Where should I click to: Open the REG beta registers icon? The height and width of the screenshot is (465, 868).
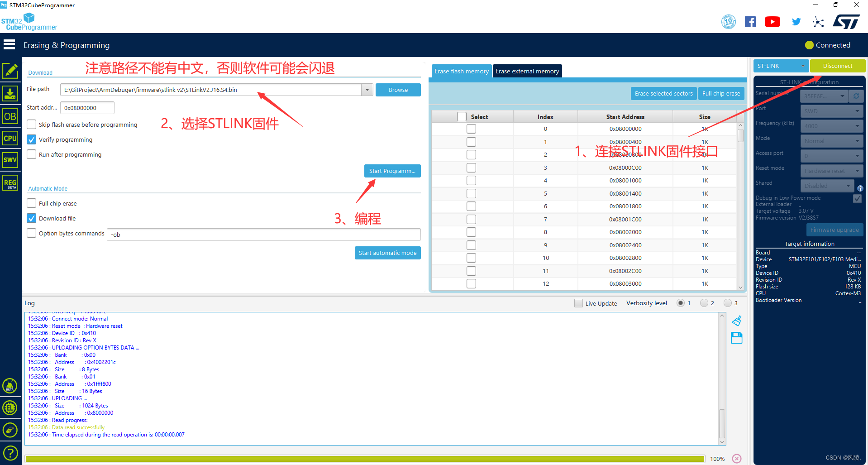pyautogui.click(x=10, y=183)
